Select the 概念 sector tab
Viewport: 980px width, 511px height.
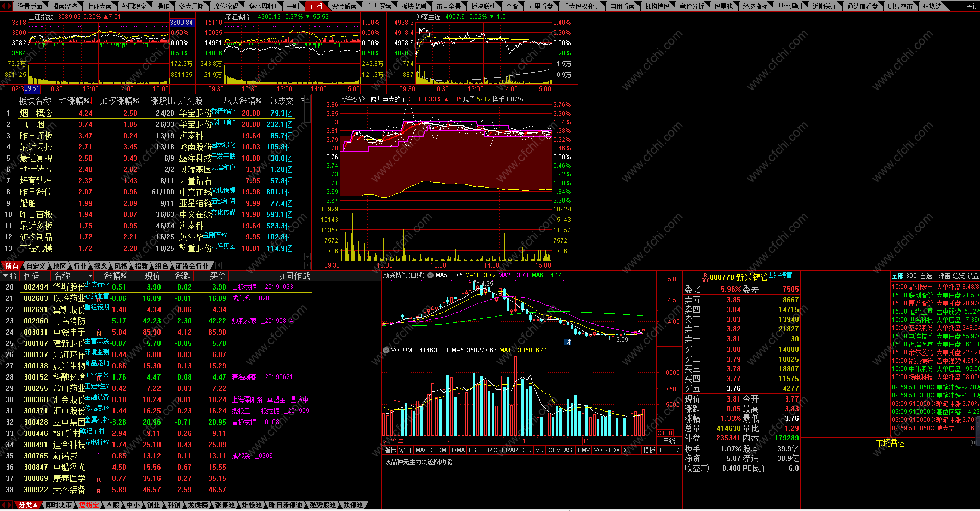pyautogui.click(x=100, y=266)
